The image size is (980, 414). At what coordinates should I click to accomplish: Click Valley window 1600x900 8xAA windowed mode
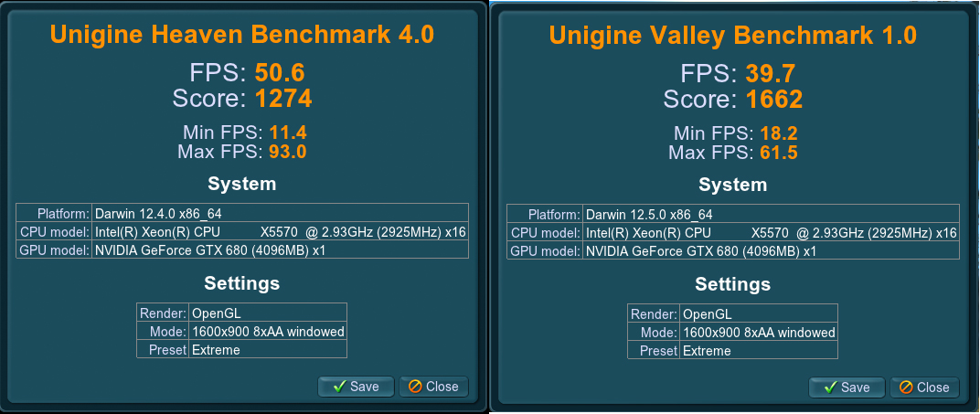coord(758,332)
